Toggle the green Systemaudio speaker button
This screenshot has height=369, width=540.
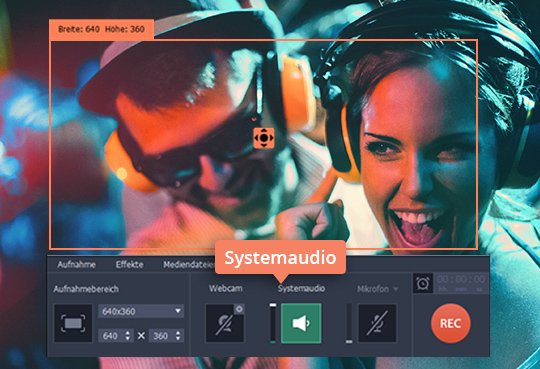[x=301, y=323]
